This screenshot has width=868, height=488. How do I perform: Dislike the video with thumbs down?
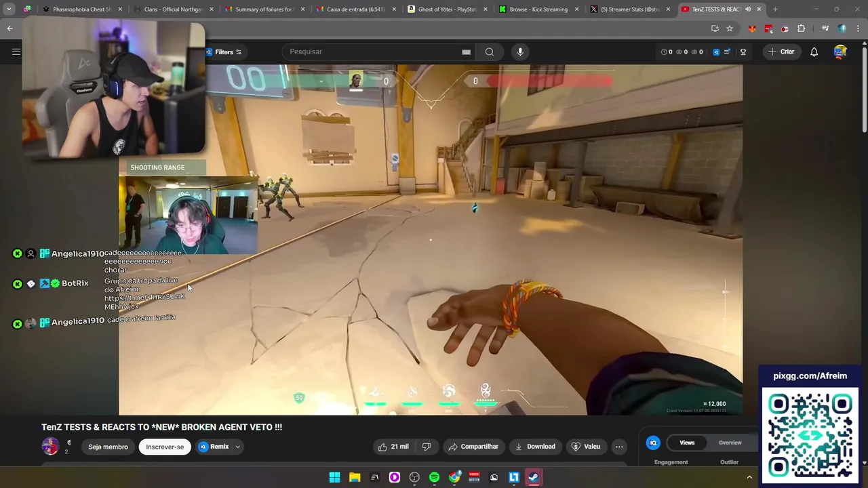click(x=427, y=447)
